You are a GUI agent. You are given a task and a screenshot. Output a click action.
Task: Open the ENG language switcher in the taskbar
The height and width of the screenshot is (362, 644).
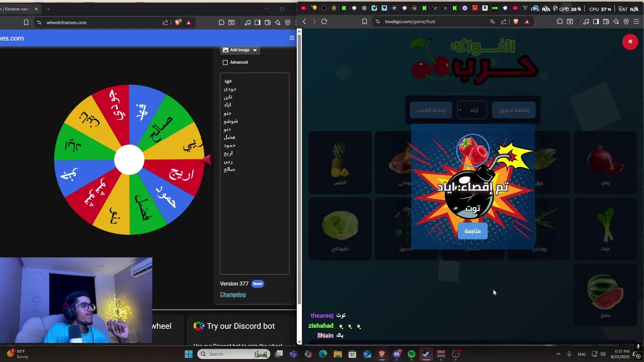pos(582,354)
